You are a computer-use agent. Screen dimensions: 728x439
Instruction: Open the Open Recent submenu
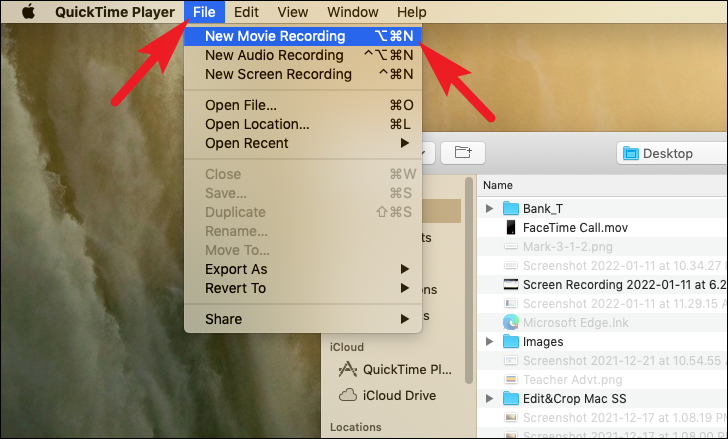(303, 143)
